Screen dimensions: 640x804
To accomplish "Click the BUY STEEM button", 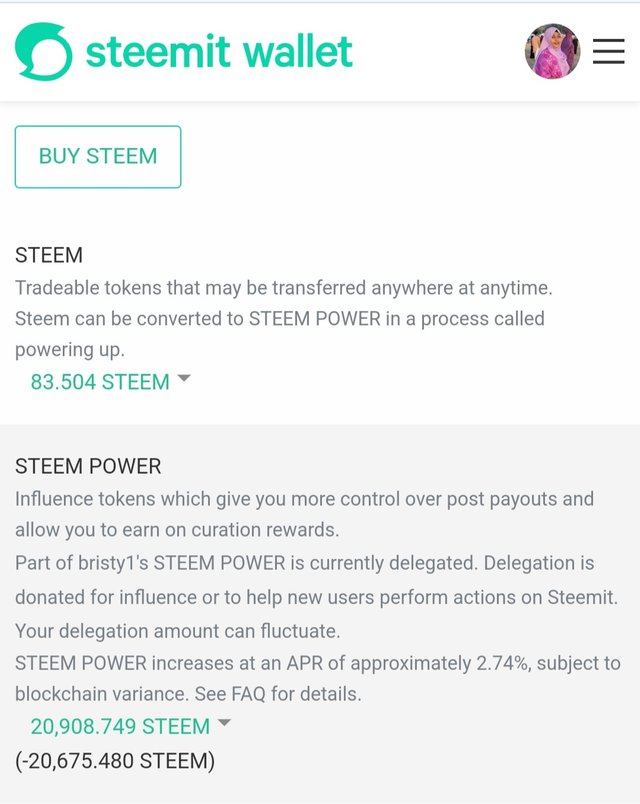I will pyautogui.click(x=98, y=156).
